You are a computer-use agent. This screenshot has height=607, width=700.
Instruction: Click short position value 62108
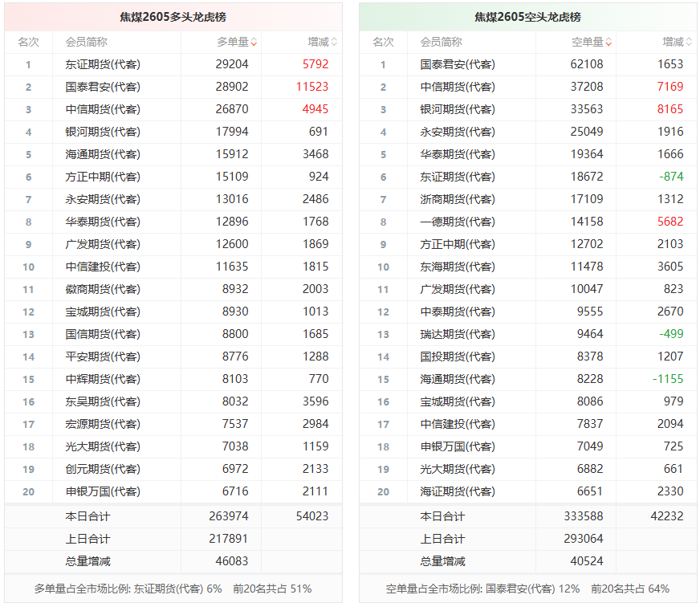[x=587, y=64]
